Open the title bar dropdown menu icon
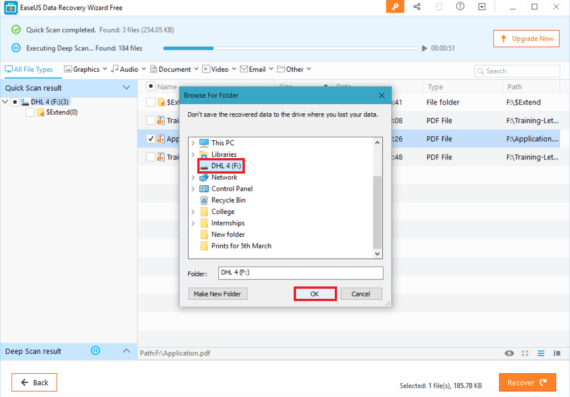 pos(482,7)
